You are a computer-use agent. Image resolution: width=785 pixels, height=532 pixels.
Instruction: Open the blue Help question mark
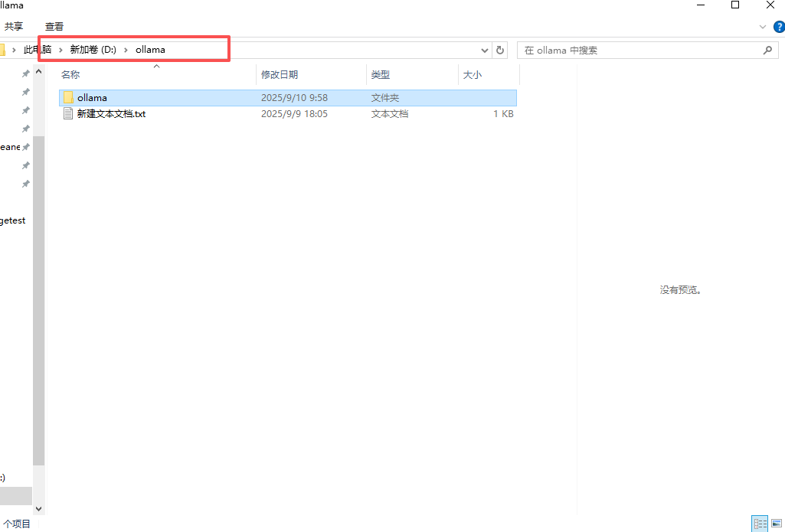[780, 27]
